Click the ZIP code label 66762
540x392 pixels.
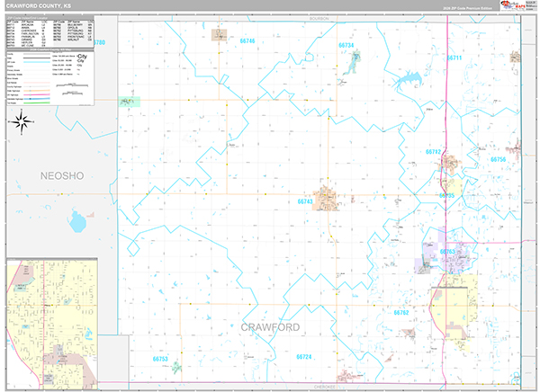tap(401, 313)
